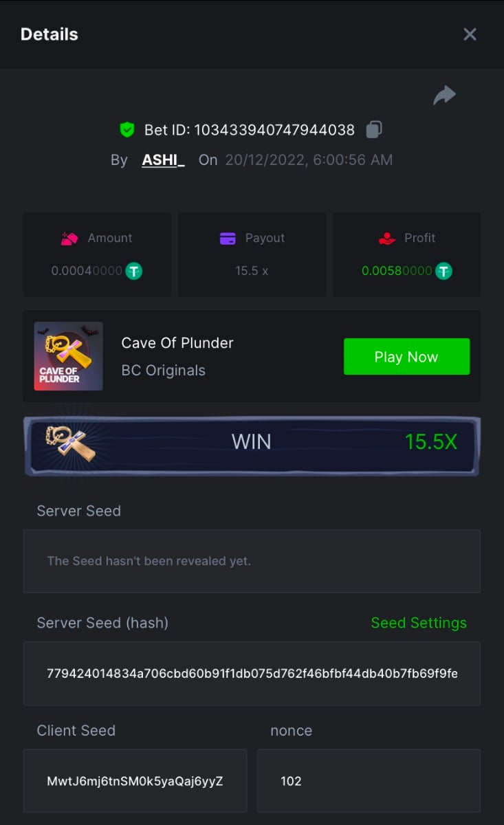This screenshot has height=825, width=504.
Task: Open ASHI_ user profile link
Action: 163,160
